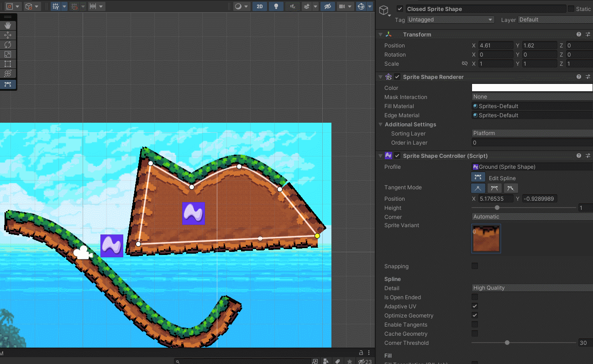Select Continuous tangent mode button
Image resolution: width=593 pixels, height=364 pixels.
tap(494, 188)
